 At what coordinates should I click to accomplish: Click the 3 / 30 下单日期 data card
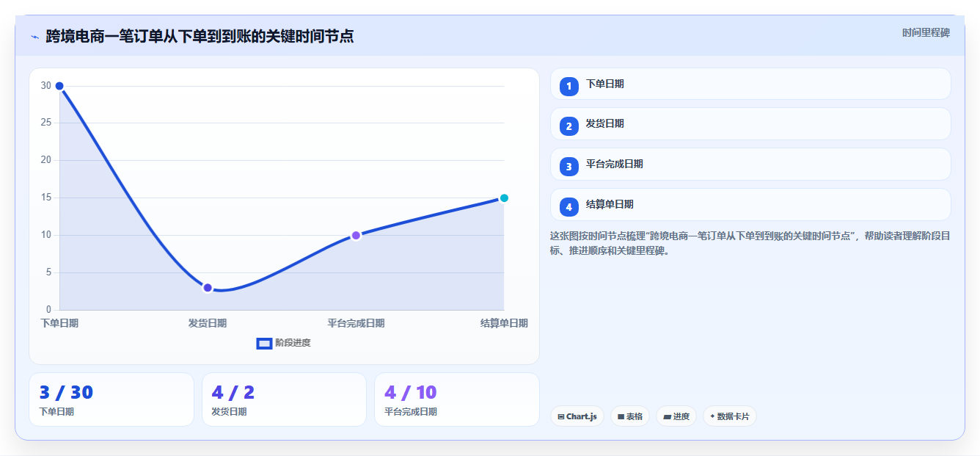pos(111,399)
